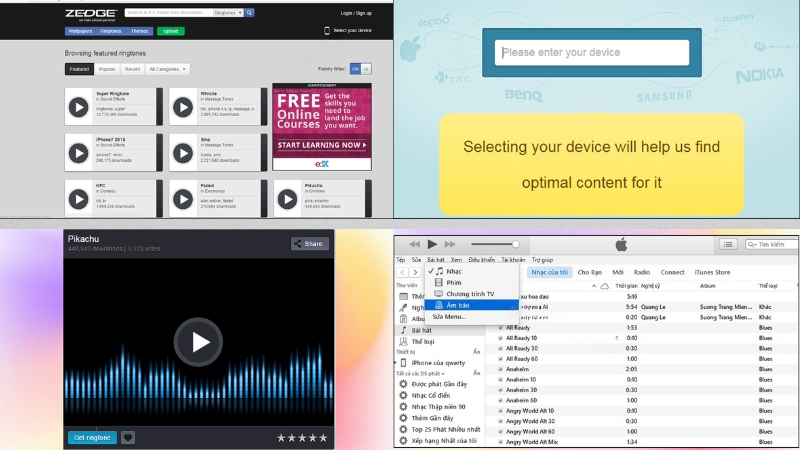
Task: Open the Themes section on Zedge
Action: tap(139, 31)
